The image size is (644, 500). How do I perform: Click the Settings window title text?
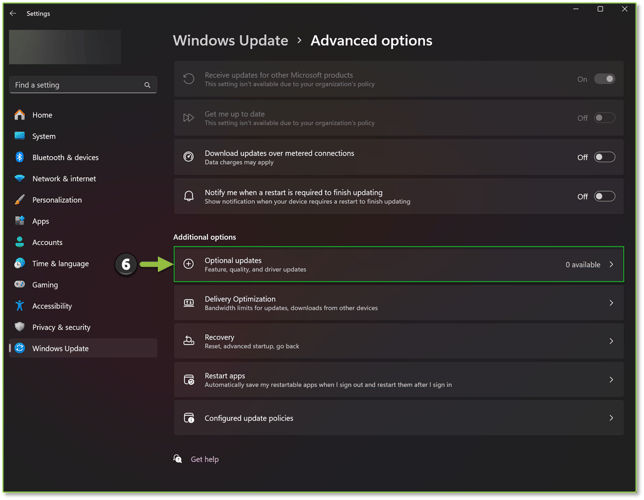(38, 14)
